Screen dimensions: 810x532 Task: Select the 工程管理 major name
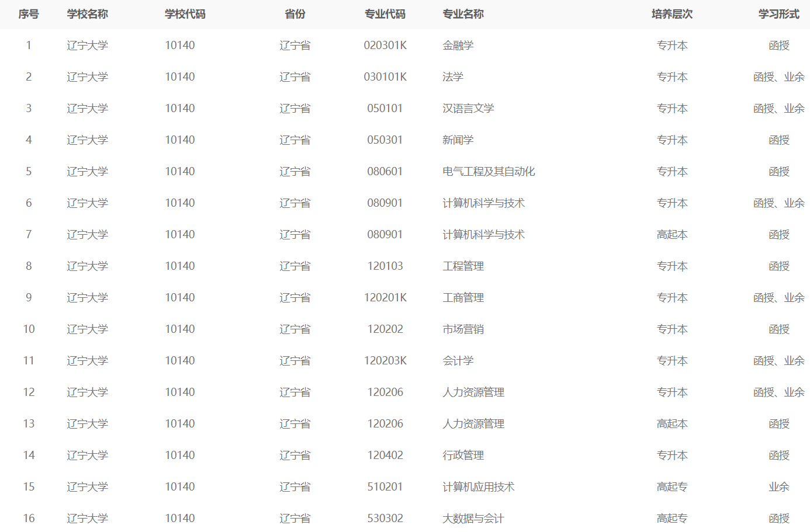(463, 266)
